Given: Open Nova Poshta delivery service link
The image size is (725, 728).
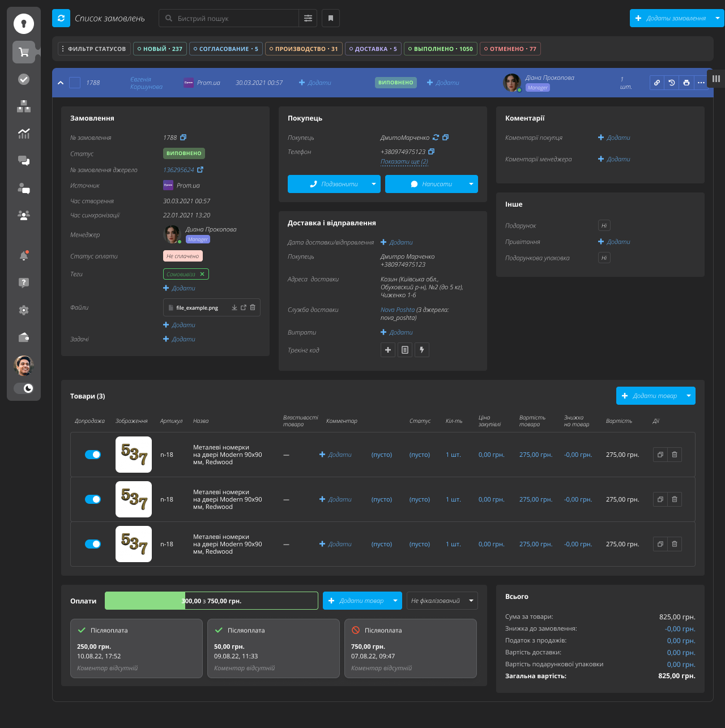Looking at the screenshot, I should pos(398,310).
